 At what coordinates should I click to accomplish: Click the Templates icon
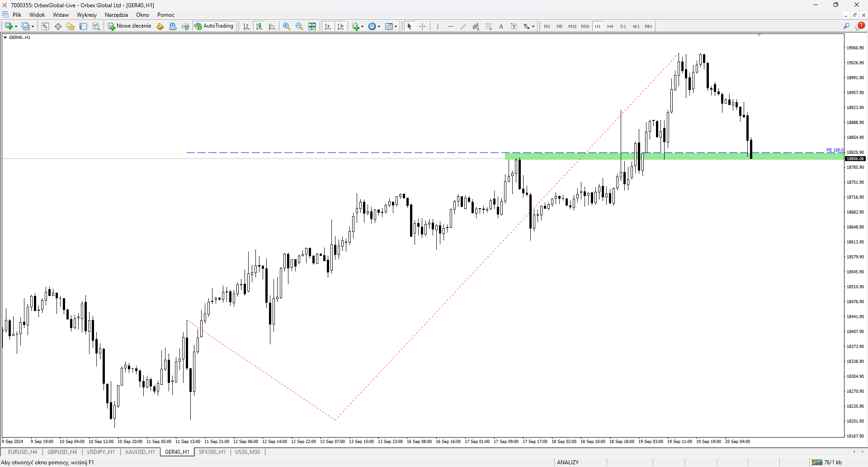[x=389, y=26]
